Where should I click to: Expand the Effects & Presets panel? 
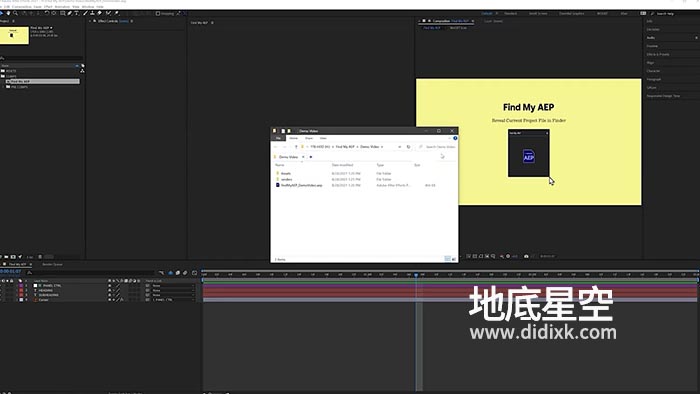[x=658, y=54]
